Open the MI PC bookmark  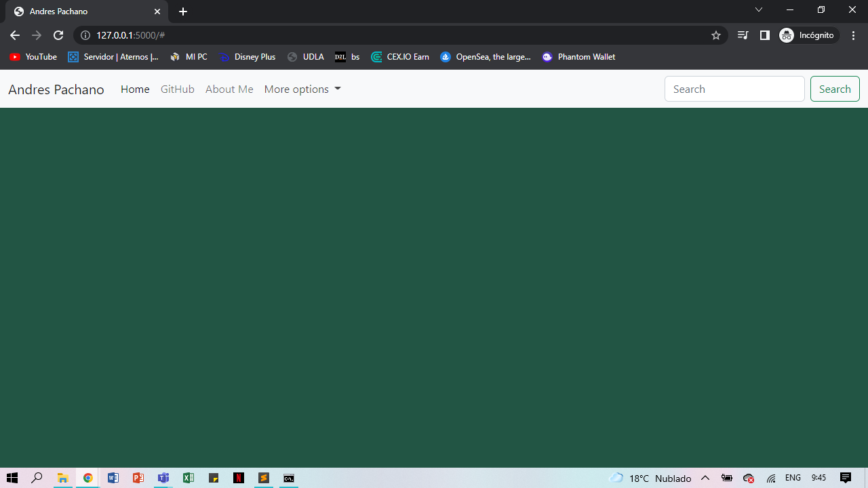pyautogui.click(x=189, y=57)
